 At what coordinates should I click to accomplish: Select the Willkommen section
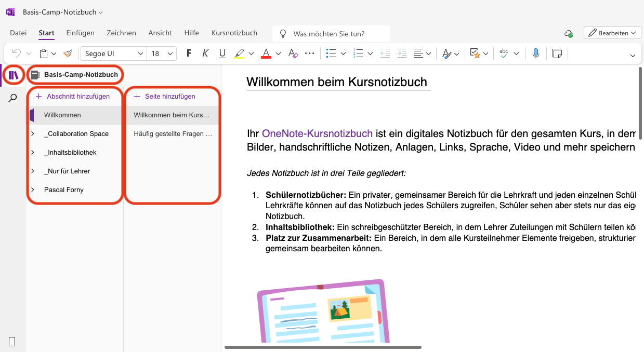(x=75, y=115)
